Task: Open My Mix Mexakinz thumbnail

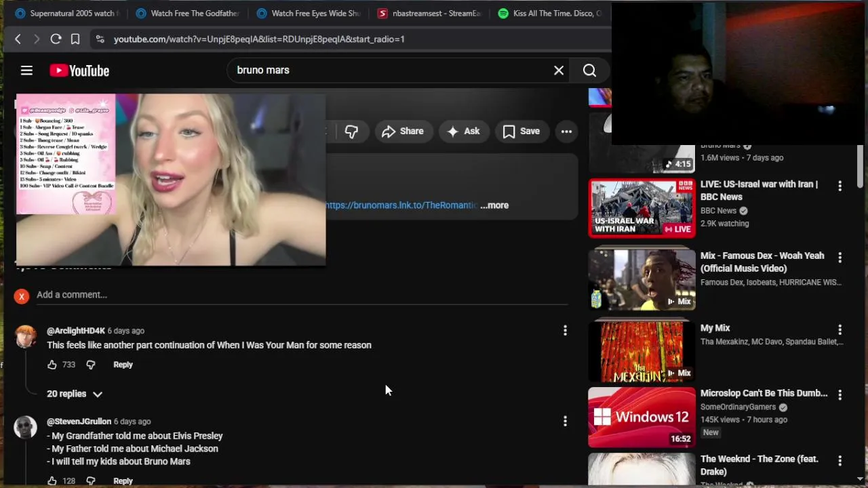Action: pyautogui.click(x=642, y=352)
